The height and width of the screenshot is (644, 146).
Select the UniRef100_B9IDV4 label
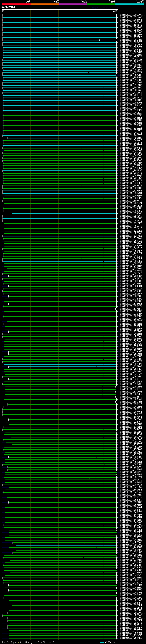[131, 73]
